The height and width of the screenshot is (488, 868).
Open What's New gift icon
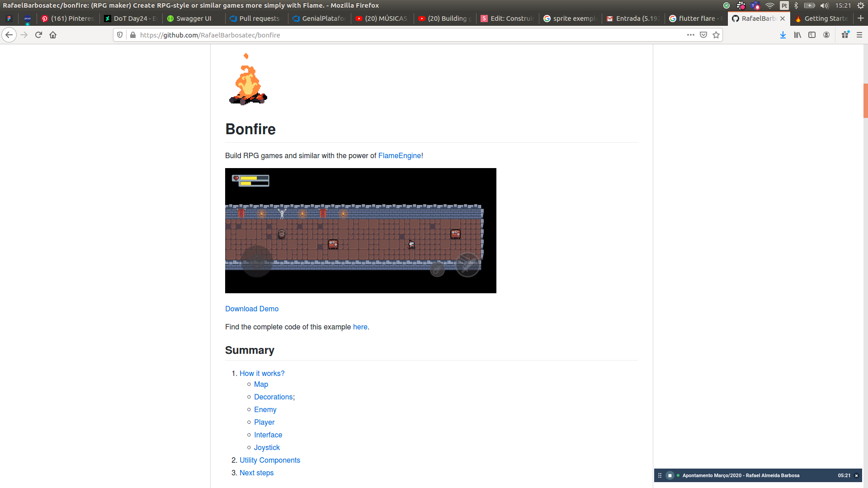click(845, 35)
